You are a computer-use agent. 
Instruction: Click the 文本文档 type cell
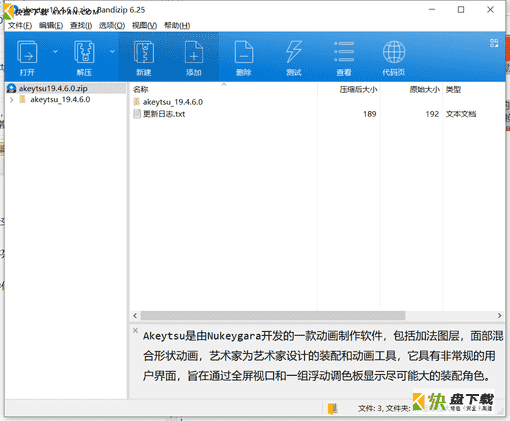click(x=461, y=114)
